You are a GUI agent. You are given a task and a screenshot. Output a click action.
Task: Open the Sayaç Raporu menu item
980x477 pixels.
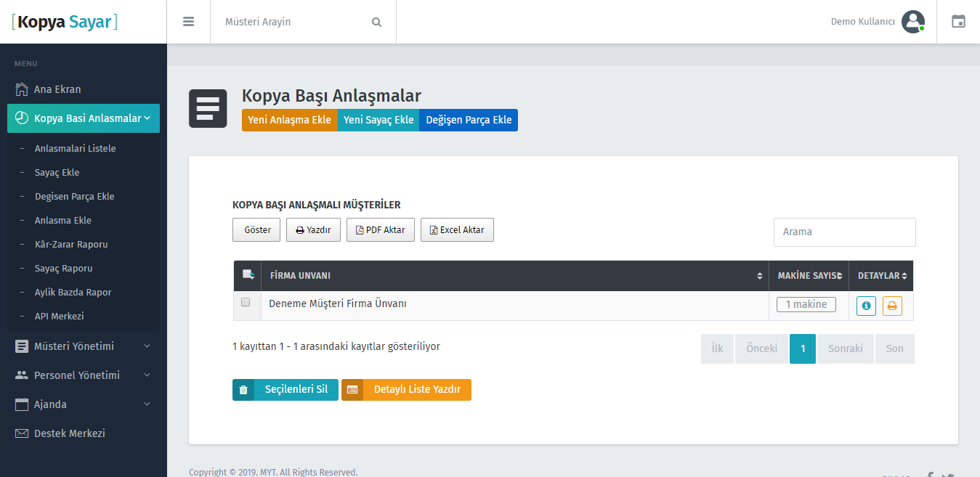pos(65,268)
